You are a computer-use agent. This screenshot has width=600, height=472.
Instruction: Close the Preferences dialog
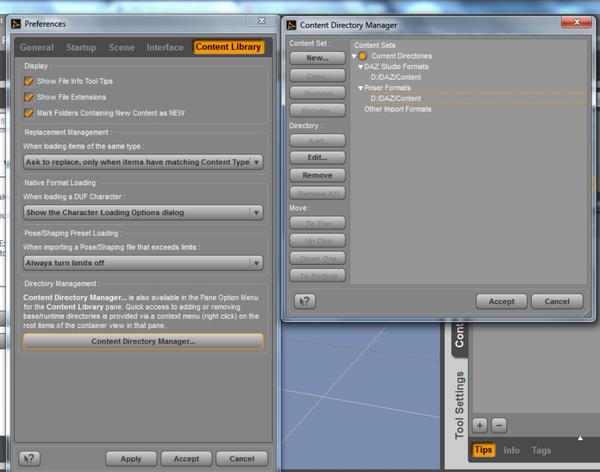[x=262, y=21]
